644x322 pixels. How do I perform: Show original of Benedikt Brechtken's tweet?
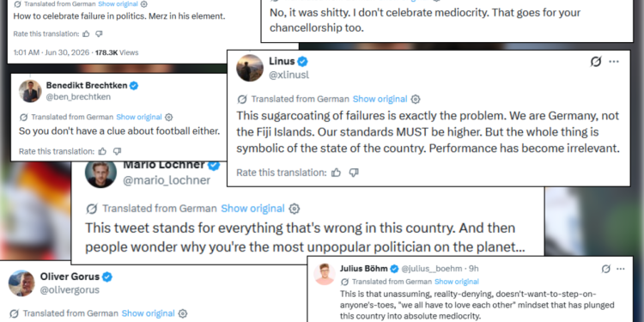point(139,117)
